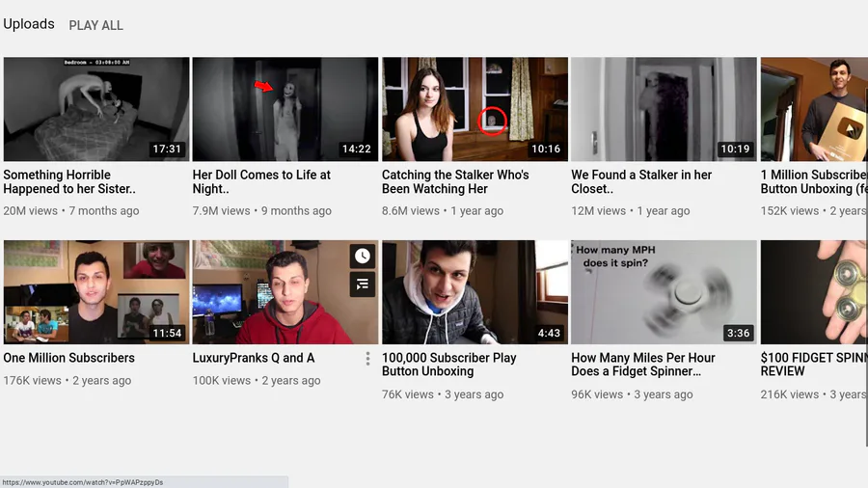The height and width of the screenshot is (488, 868).
Task: Click title 'Catching the Stalker Who's Been Watching Her'
Action: tap(455, 181)
